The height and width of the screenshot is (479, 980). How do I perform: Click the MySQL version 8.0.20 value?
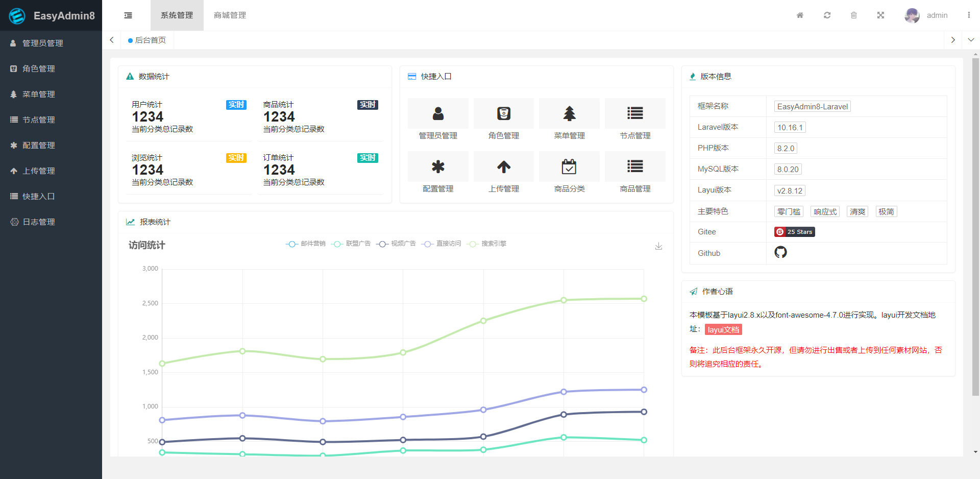(x=788, y=169)
